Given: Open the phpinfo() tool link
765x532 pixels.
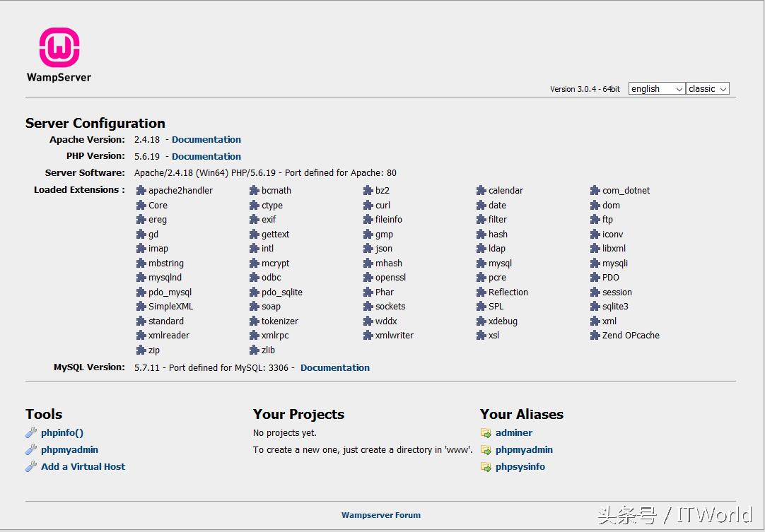Looking at the screenshot, I should [62, 433].
